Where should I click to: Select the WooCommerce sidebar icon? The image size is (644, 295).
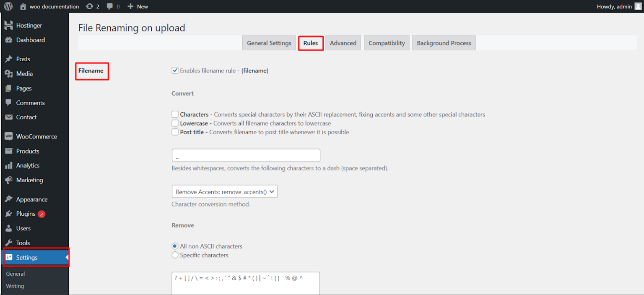click(9, 136)
